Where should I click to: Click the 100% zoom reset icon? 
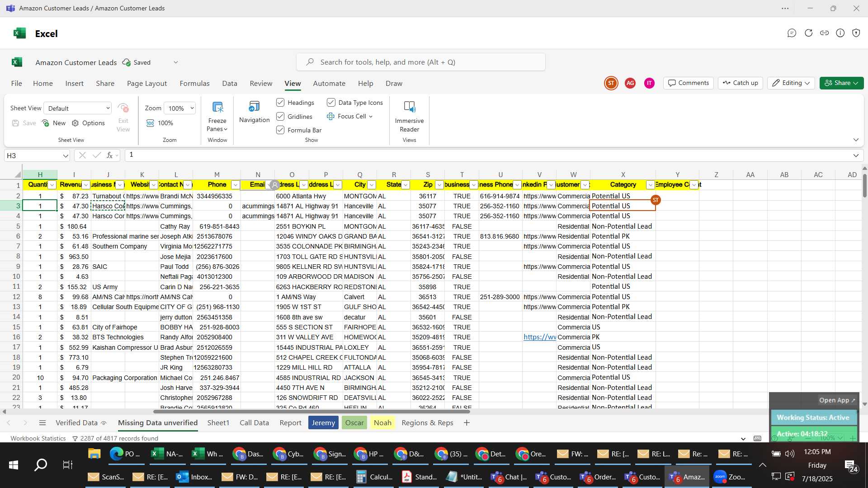pos(150,123)
